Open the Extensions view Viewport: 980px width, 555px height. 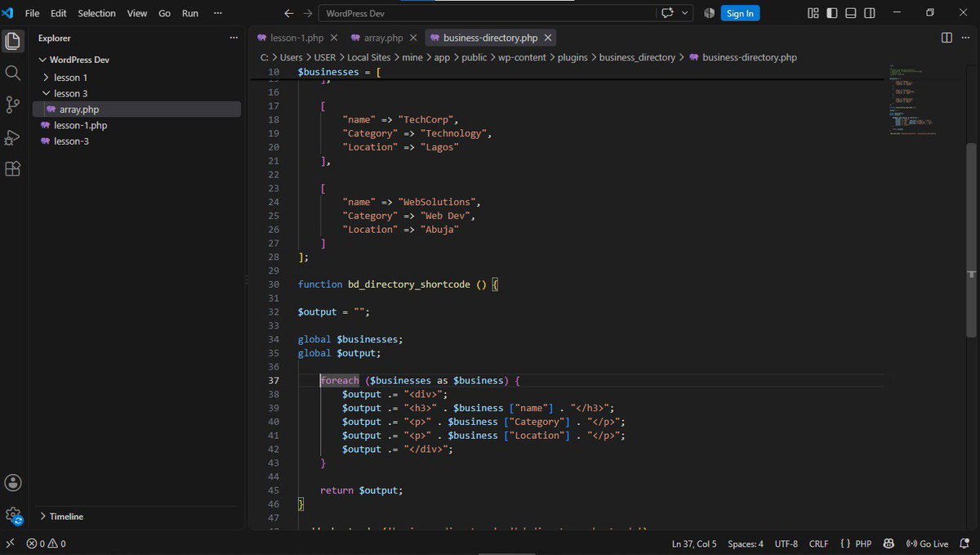(12, 168)
